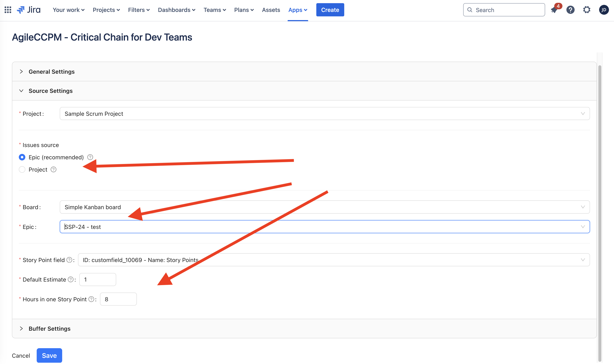Click the Hours in one Story Point input
The width and height of the screenshot is (614, 364).
[118, 299]
